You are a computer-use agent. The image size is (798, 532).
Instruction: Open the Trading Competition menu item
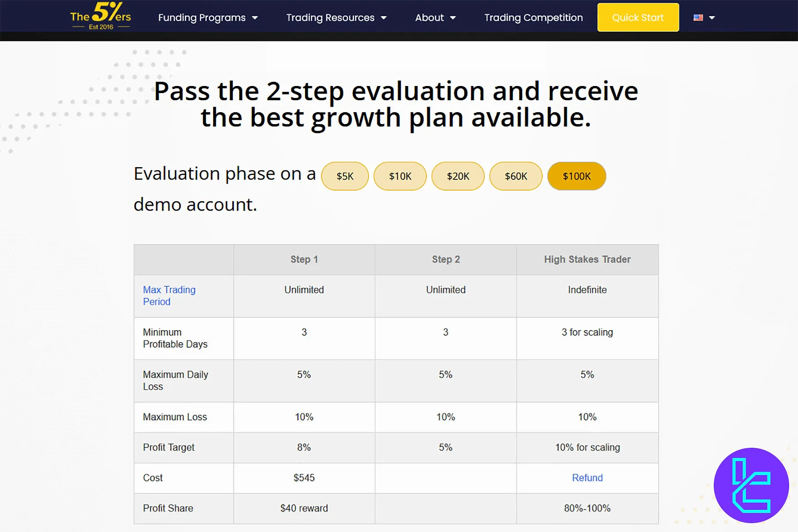533,18
